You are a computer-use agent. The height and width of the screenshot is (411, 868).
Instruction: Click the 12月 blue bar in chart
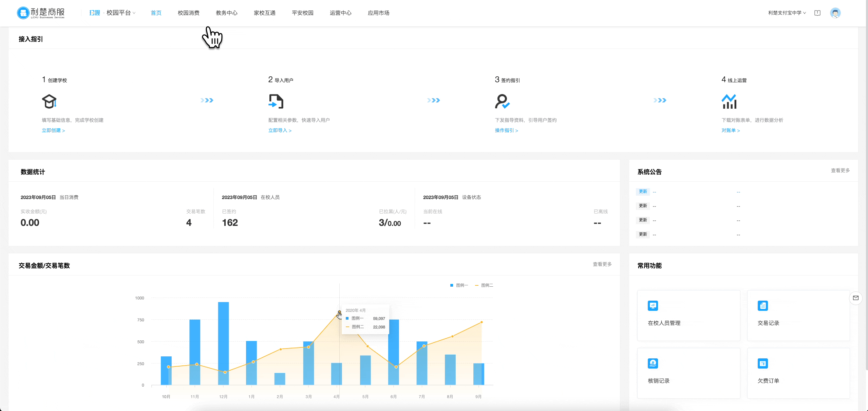223,343
